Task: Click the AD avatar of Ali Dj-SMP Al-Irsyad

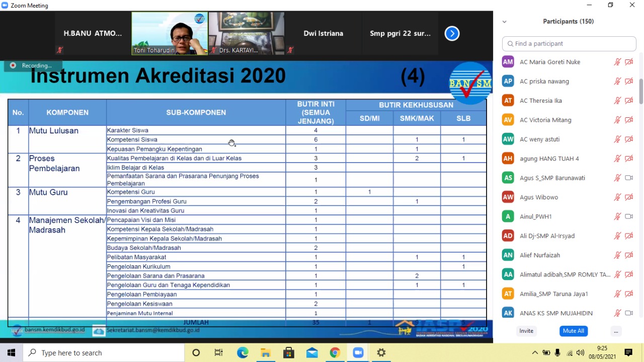Action: pos(508,236)
